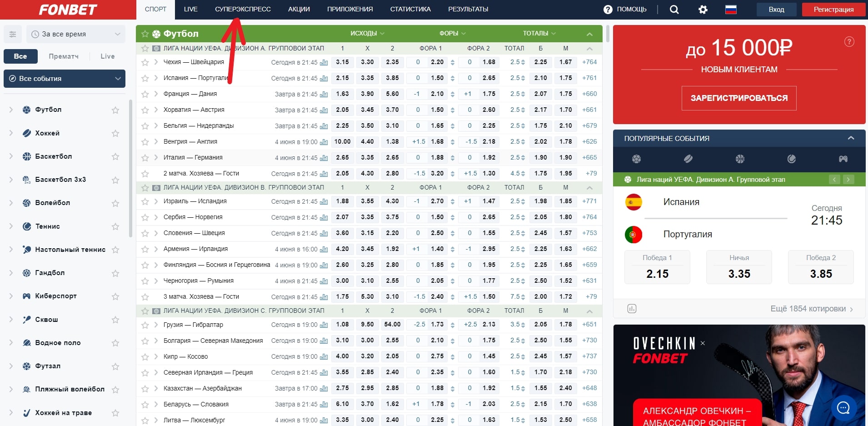This screenshot has height=426, width=868.
Task: Open the За все время period dropdown
Action: pyautogui.click(x=76, y=34)
